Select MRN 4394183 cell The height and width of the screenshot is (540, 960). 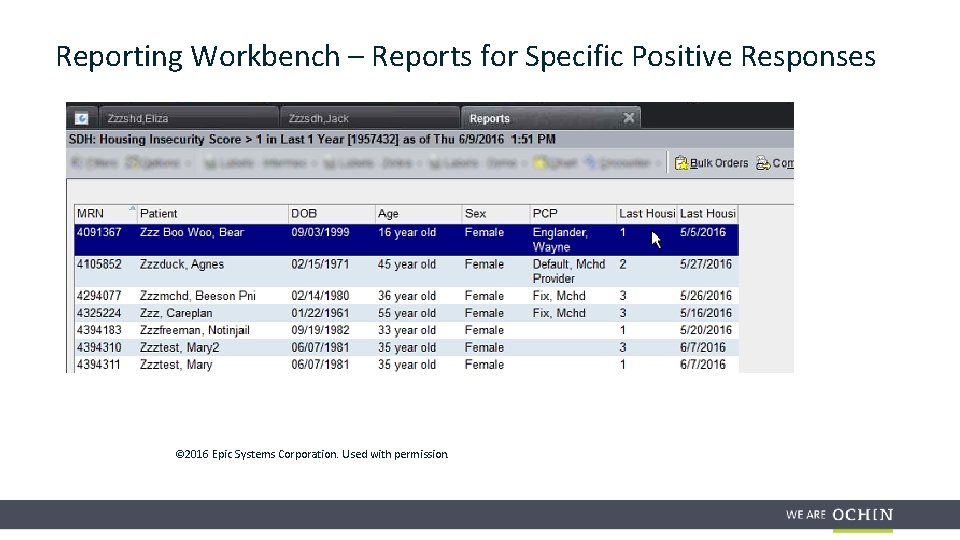tap(99, 331)
